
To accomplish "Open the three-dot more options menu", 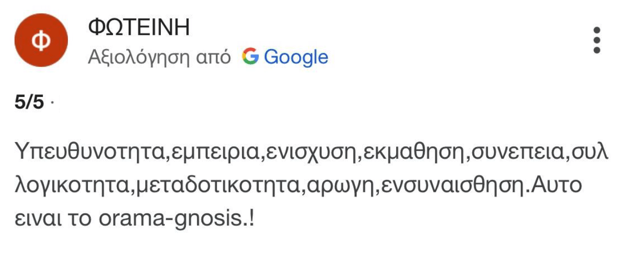I will pos(596,40).
